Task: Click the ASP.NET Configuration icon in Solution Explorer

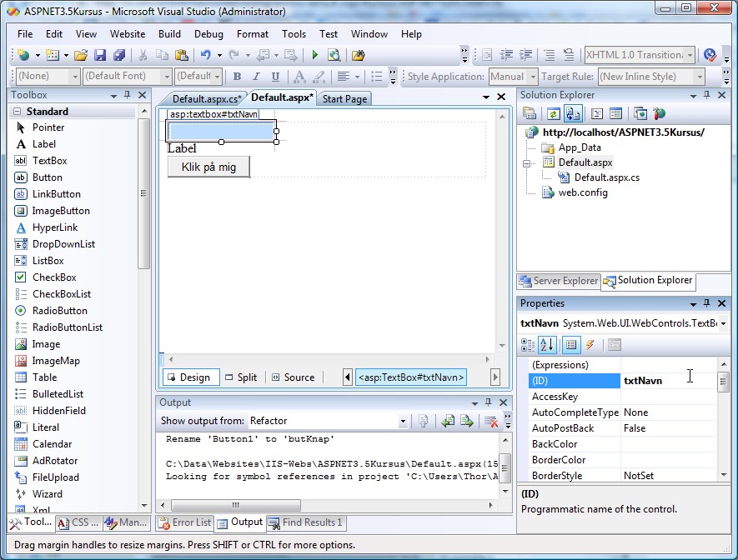Action: [660, 114]
